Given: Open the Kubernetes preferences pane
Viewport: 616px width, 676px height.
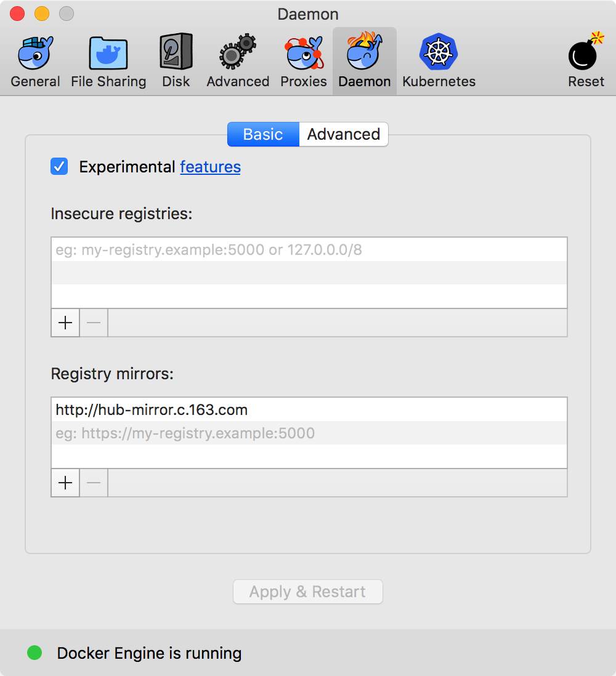Looking at the screenshot, I should (x=439, y=62).
